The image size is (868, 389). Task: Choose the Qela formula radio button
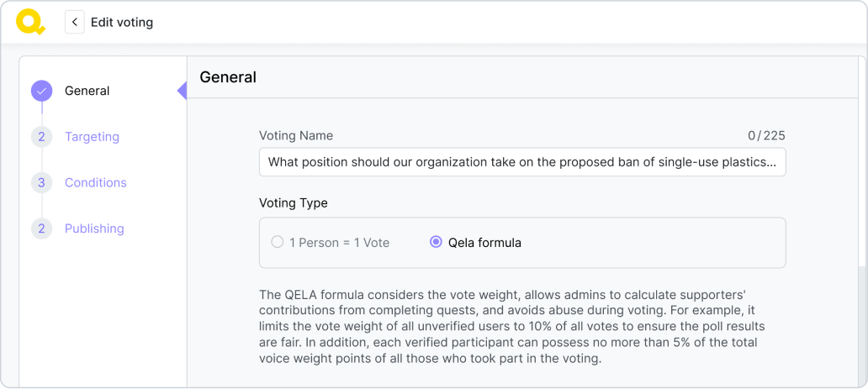click(436, 243)
